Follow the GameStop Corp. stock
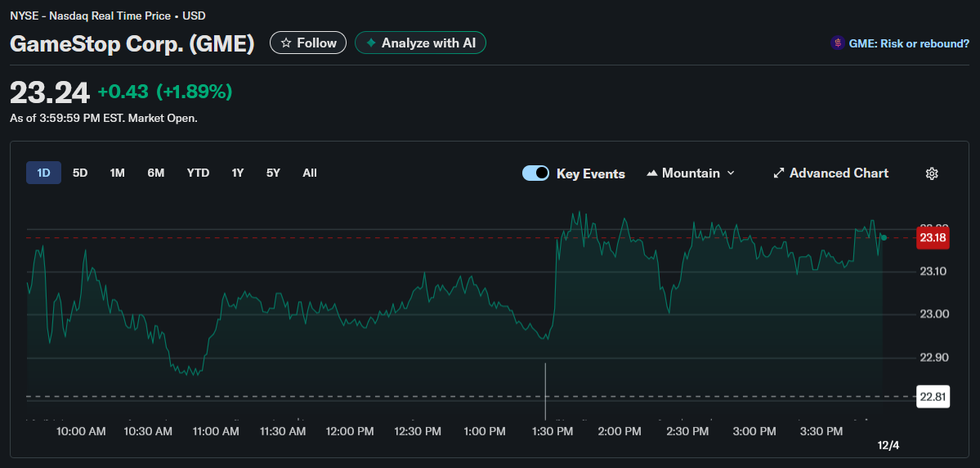Image resolution: width=980 pixels, height=468 pixels. click(x=307, y=43)
